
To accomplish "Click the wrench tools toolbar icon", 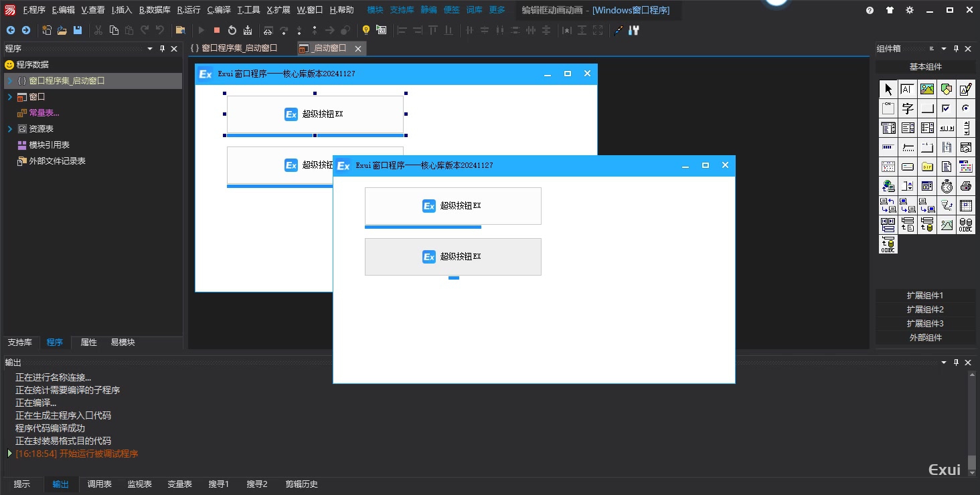I will (x=634, y=30).
